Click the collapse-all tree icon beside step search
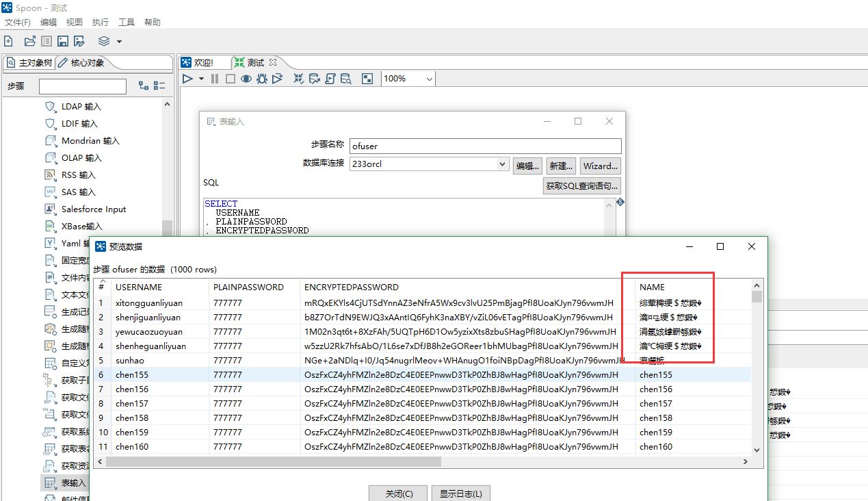The image size is (868, 501). click(159, 86)
